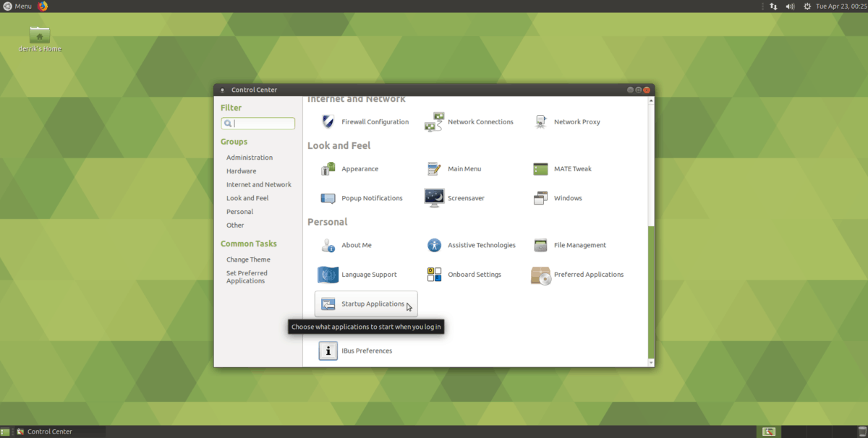Click the show desktop button in the bottom panel

(x=5, y=431)
